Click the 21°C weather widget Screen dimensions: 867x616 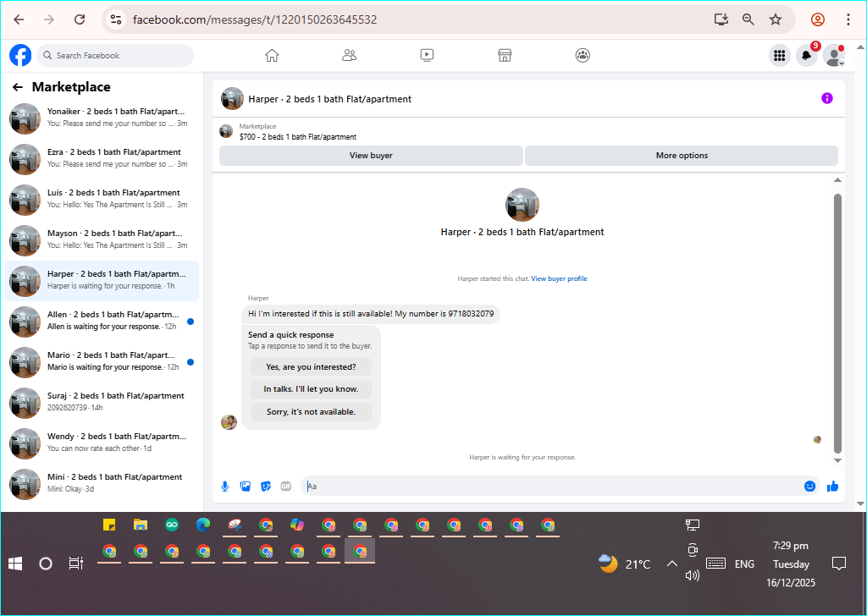point(625,564)
